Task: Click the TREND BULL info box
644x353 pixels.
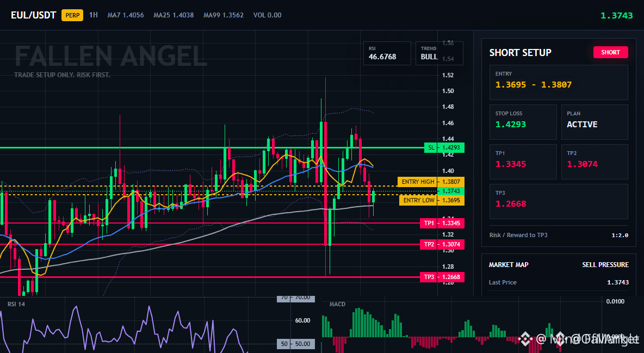Action: (x=439, y=53)
